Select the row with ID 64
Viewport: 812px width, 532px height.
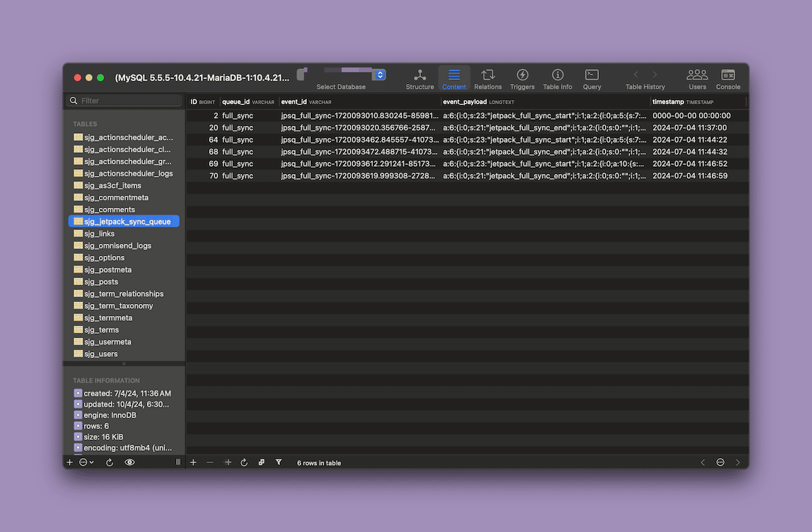point(467,139)
